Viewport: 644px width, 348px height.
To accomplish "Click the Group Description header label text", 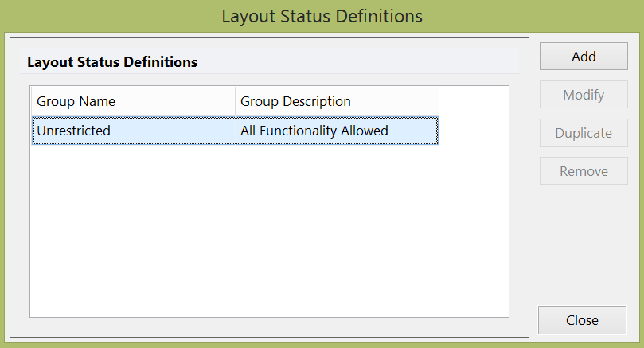I will (295, 101).
